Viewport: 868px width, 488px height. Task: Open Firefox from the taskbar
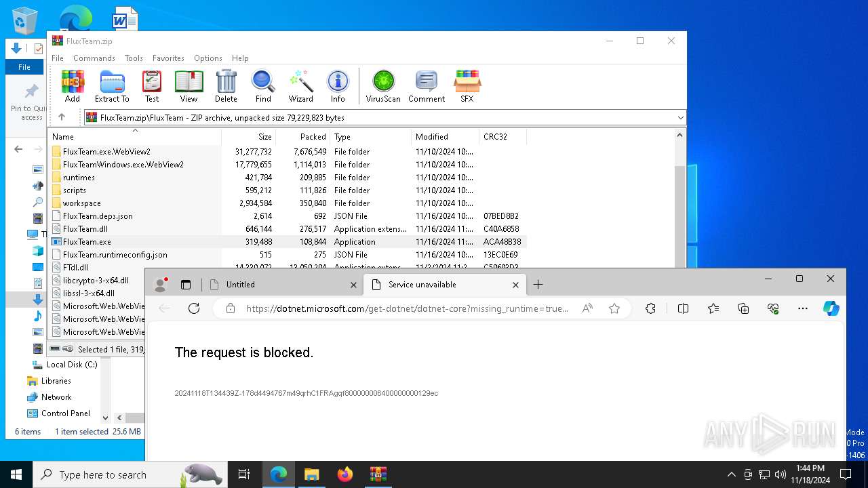pos(345,474)
